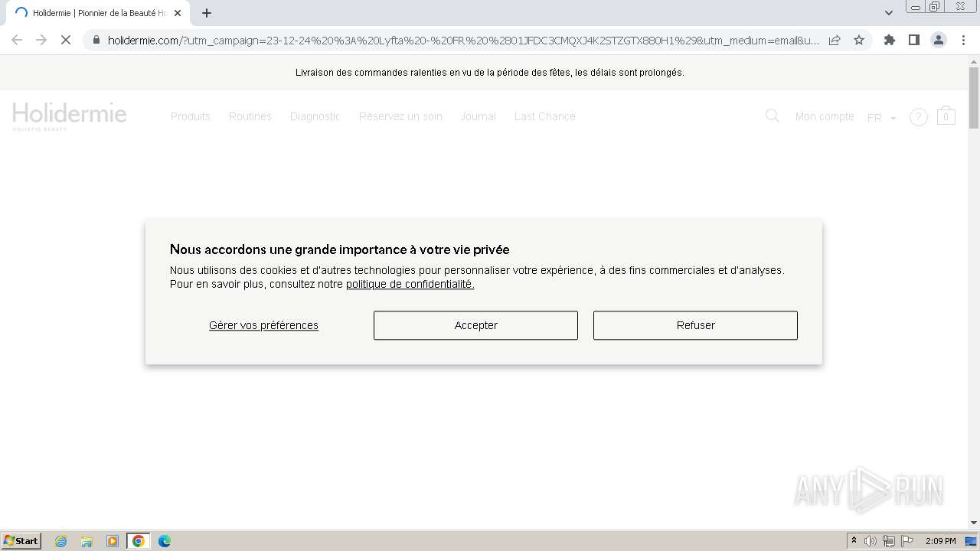Open a new browser tab

(x=207, y=13)
